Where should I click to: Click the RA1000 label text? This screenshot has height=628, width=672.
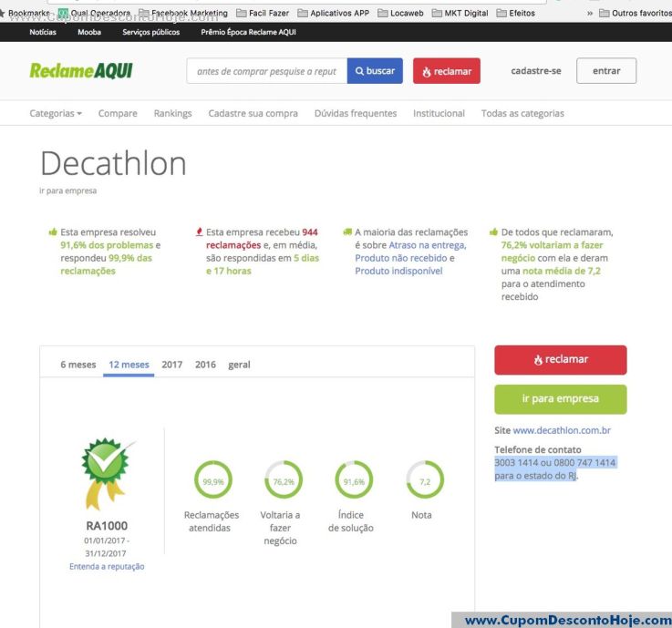pyautogui.click(x=107, y=526)
